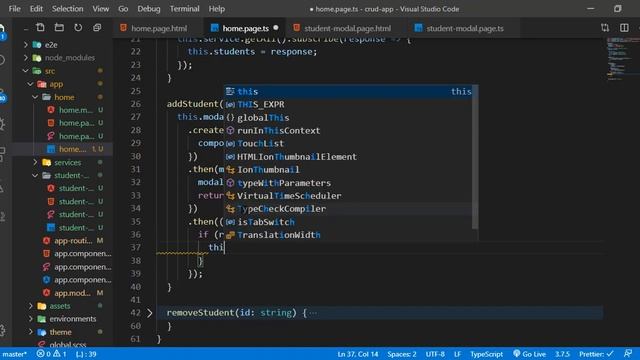Unfold the removeStudent method at line 42
640x360 pixels.
click(x=149, y=313)
